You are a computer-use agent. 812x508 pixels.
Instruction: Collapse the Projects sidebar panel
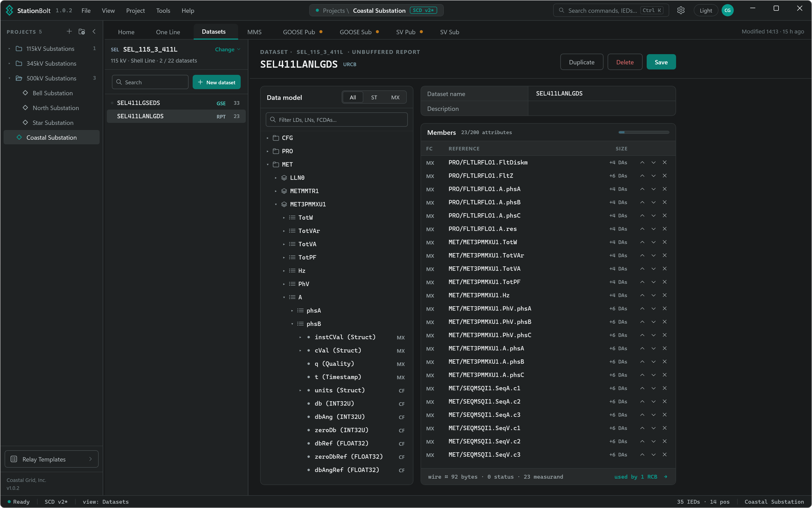[x=94, y=31]
